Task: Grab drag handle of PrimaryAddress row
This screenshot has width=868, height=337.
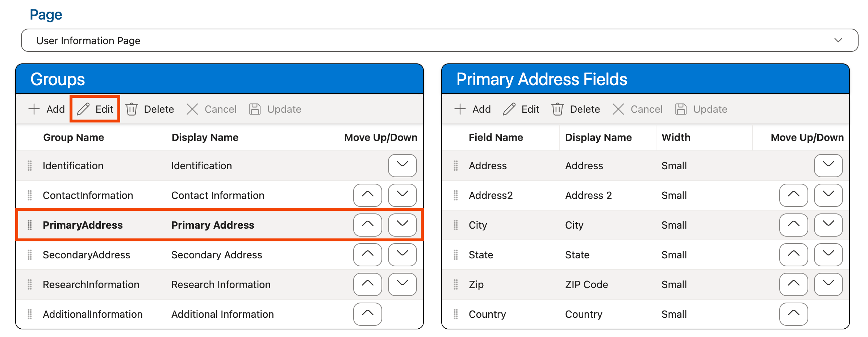Action: 30,225
